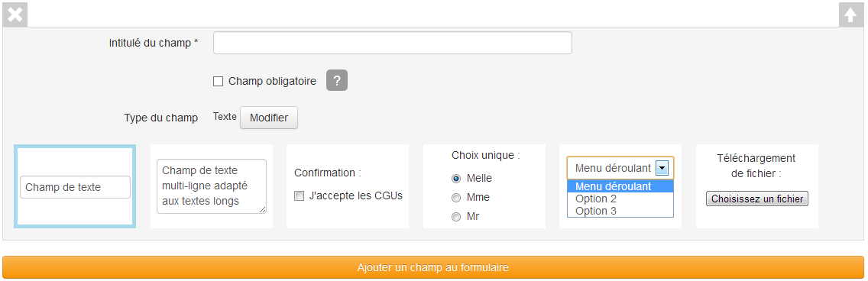The image size is (868, 281).
Task: Select the single-line Champ de texte tile
Action: [75, 186]
